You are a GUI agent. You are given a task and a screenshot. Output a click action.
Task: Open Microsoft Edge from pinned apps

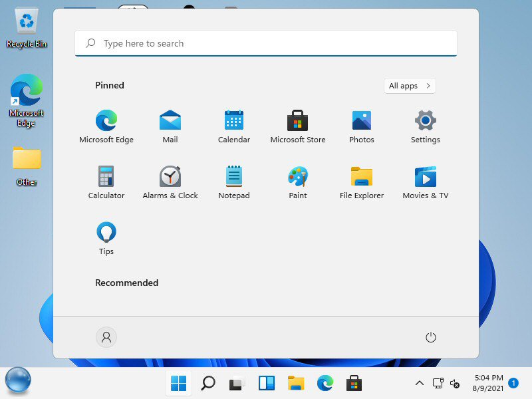106,126
